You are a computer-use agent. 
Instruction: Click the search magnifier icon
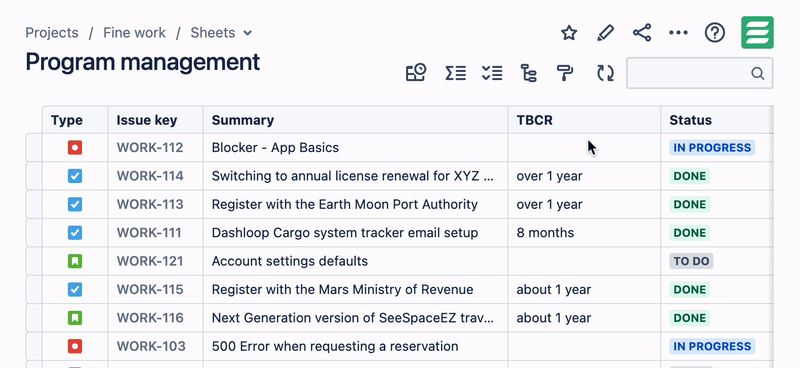(758, 73)
